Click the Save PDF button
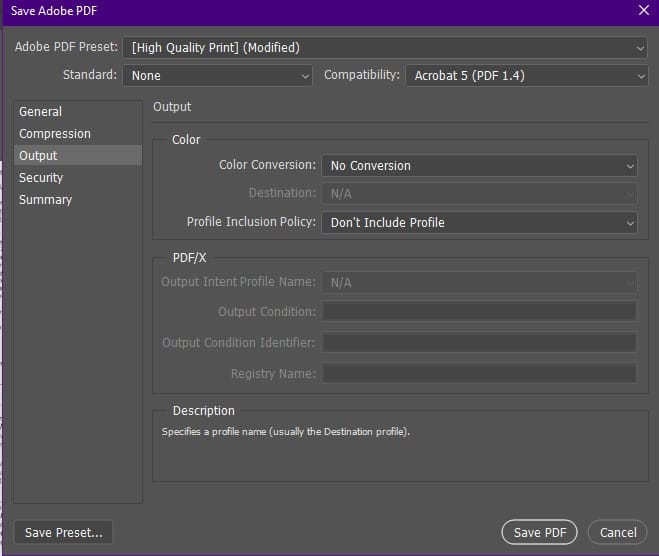Image resolution: width=659 pixels, height=556 pixels. [x=540, y=532]
